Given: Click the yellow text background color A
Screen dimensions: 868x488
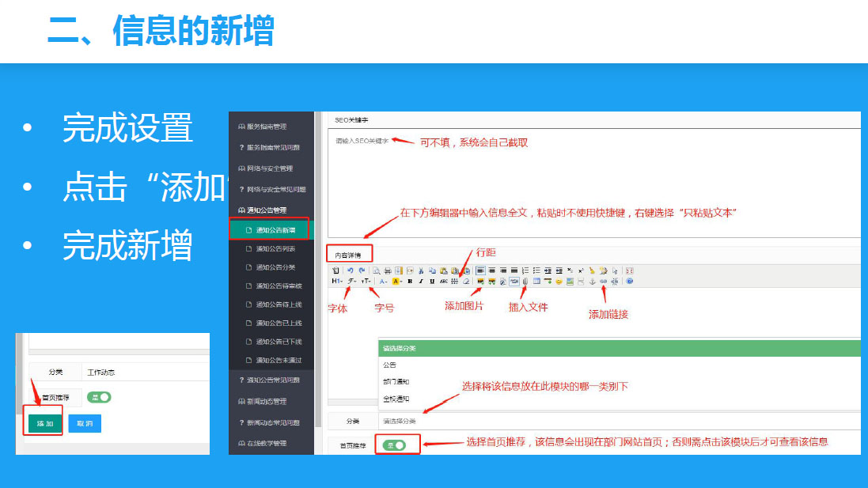Looking at the screenshot, I should point(396,281).
